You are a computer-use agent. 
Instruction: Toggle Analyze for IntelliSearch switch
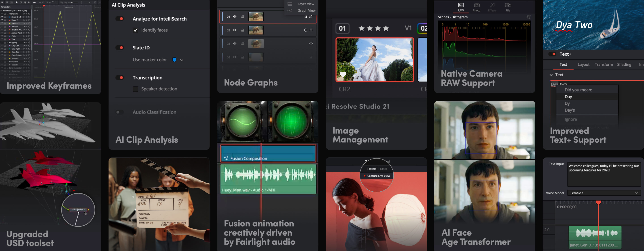click(120, 19)
